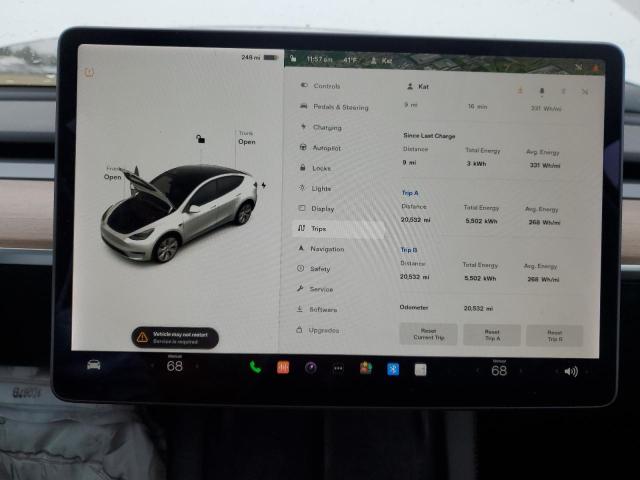The image size is (640, 480).
Task: Tap the signal icon on the map bar
Action: 579,68
